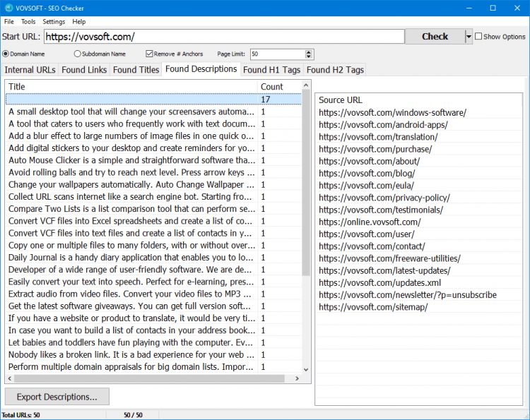Image resolution: width=530 pixels, height=420 pixels.
Task: Select the row 'Get the latest software giveaways'
Action: [153, 306]
